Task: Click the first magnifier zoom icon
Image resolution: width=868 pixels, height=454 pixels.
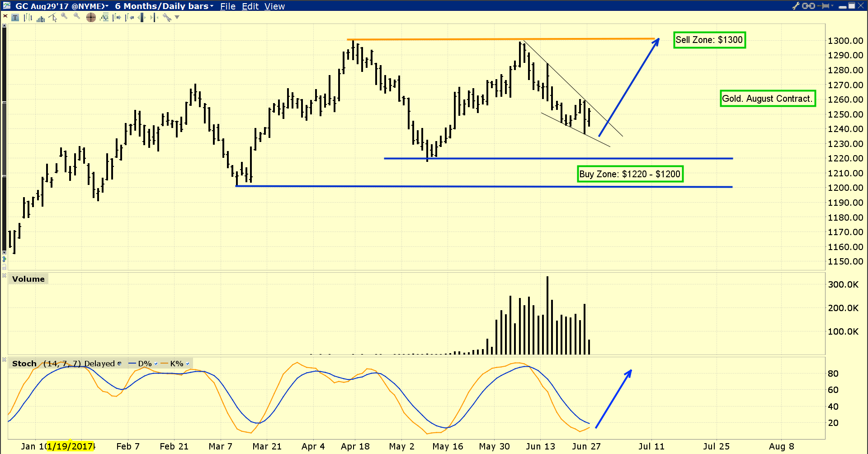Action: (64, 17)
